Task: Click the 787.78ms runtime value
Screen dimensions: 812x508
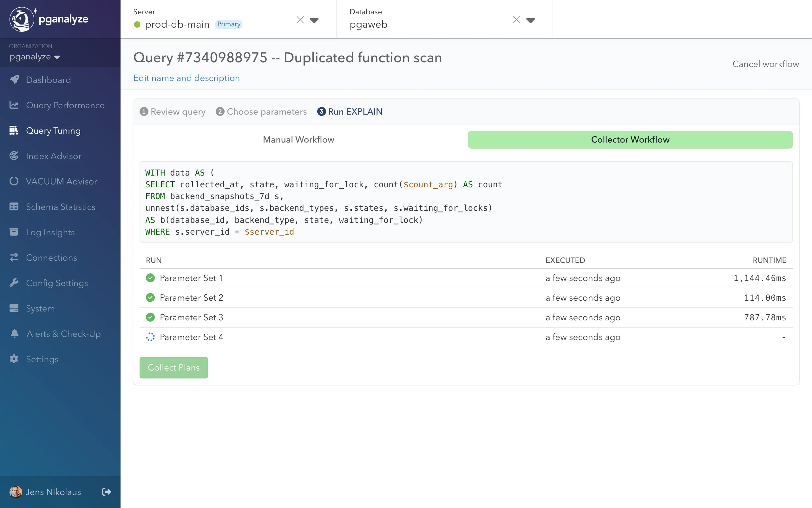Action: (765, 317)
